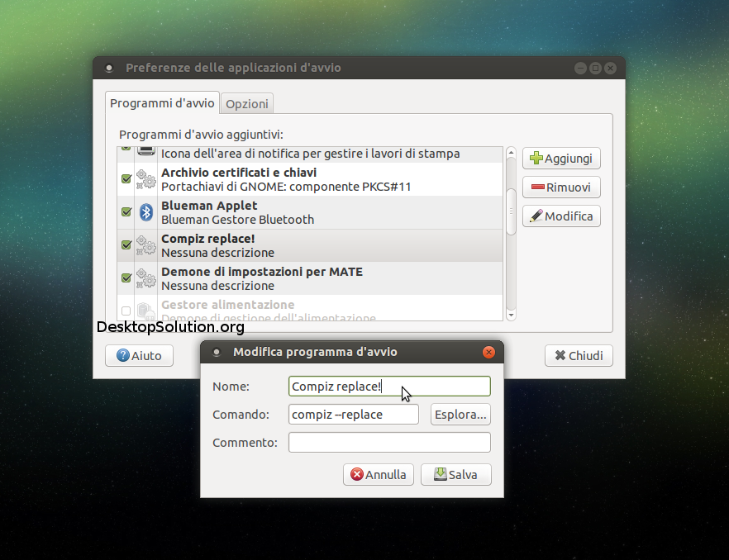Cancel the edit with Annulla

tap(379, 474)
